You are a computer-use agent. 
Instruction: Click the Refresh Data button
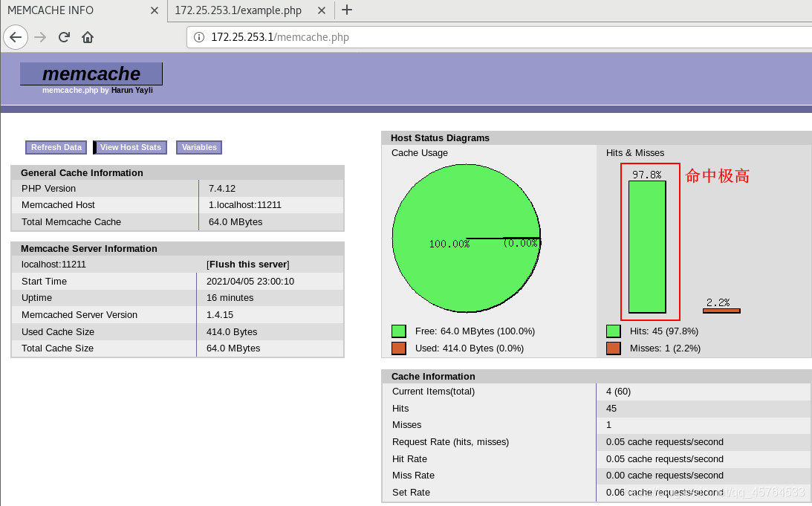point(56,148)
